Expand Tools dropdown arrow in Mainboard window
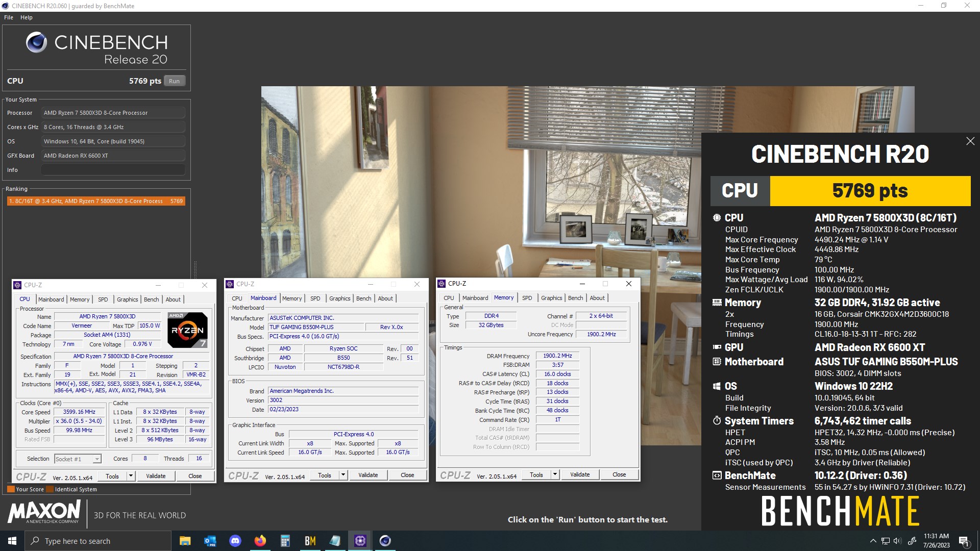980x551 pixels. tap(343, 475)
